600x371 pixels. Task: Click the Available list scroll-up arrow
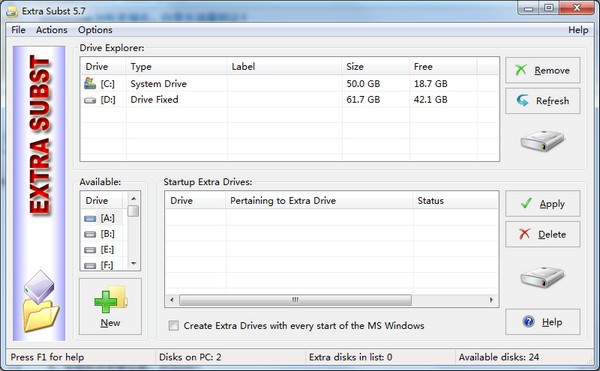134,199
